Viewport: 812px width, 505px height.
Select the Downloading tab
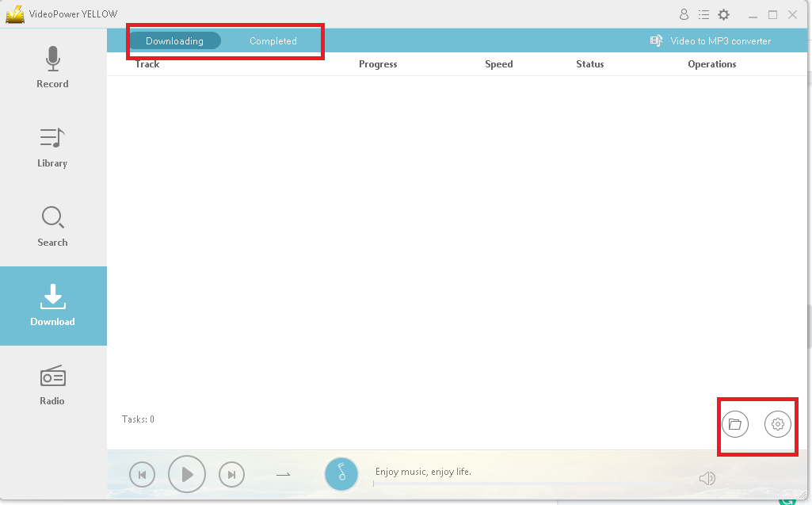tap(175, 40)
